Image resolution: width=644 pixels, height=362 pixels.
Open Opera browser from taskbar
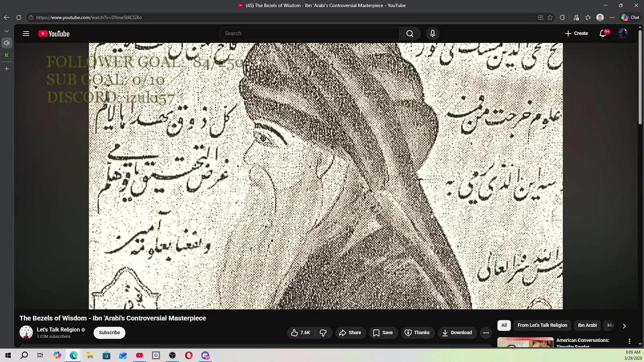click(189, 355)
